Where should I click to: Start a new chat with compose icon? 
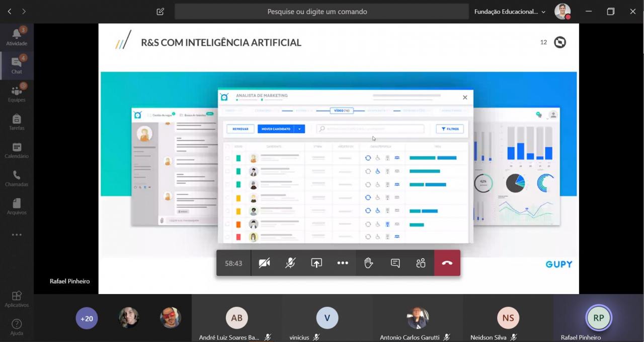coord(160,12)
